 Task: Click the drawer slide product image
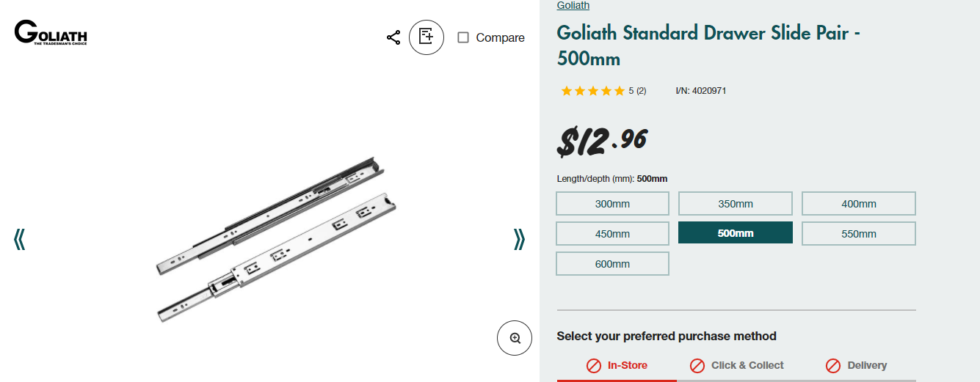pos(275,238)
